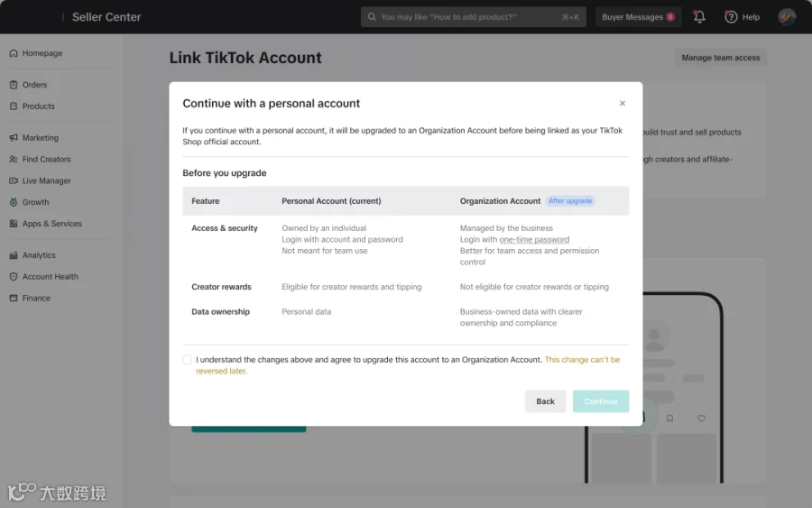
Task: Go to Account Health menu label
Action: 51,276
